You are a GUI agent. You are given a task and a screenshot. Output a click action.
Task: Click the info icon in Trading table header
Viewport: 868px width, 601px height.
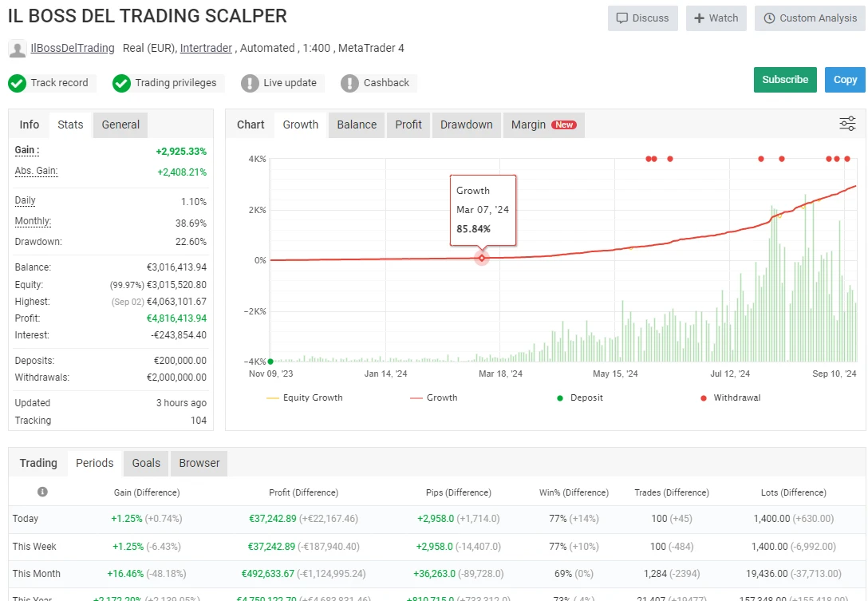[x=42, y=492]
